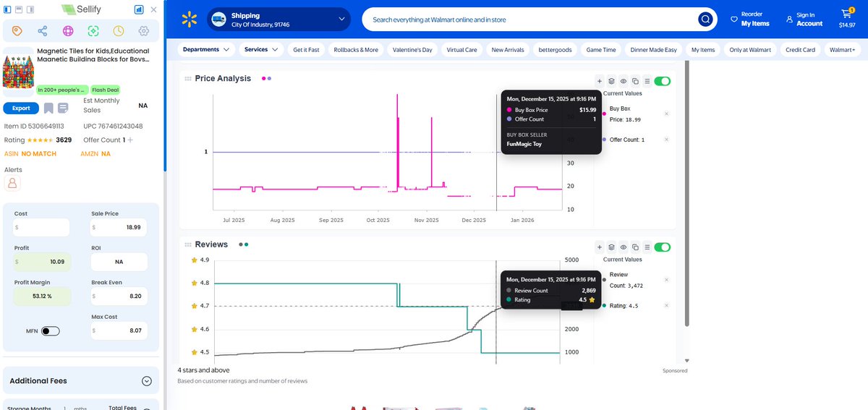Click the Cost input field
Screen dimensions: 868x410
(x=41, y=227)
